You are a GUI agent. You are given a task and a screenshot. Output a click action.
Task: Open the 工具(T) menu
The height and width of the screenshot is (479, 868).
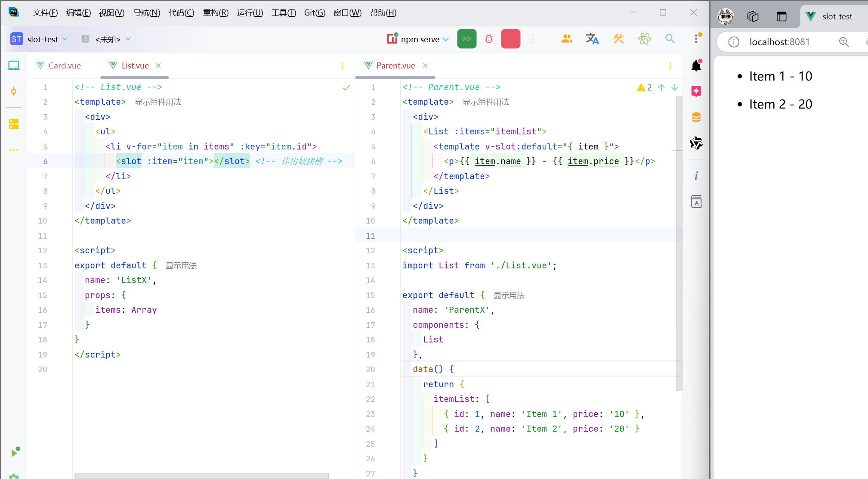(x=284, y=13)
